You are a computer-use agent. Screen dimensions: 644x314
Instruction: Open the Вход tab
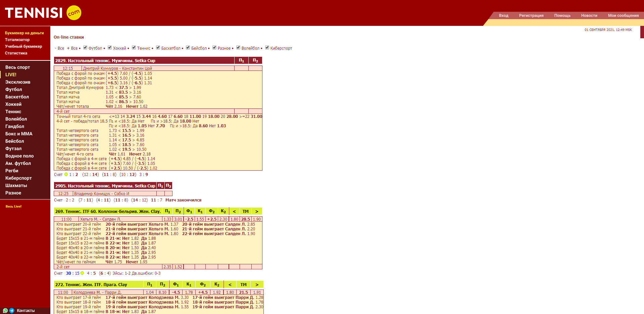[503, 15]
